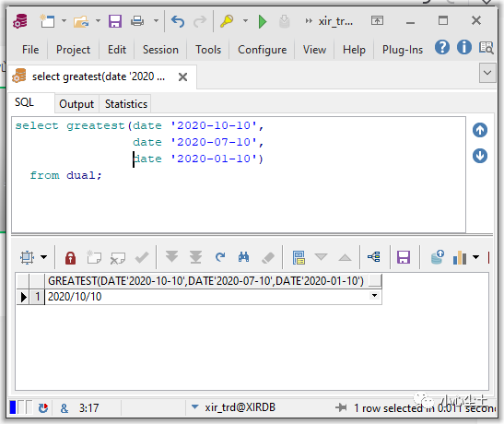
Task: Close the select greatest query tab
Action: click(182, 77)
